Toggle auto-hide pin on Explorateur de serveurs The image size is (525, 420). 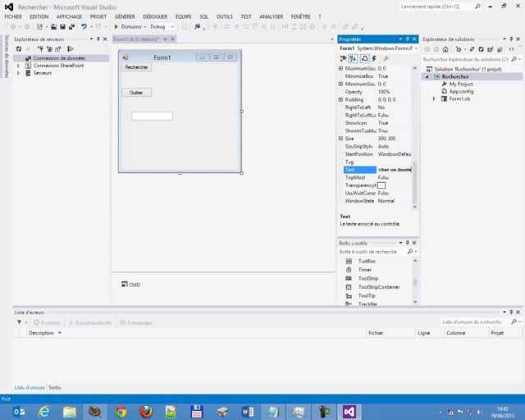(98, 39)
